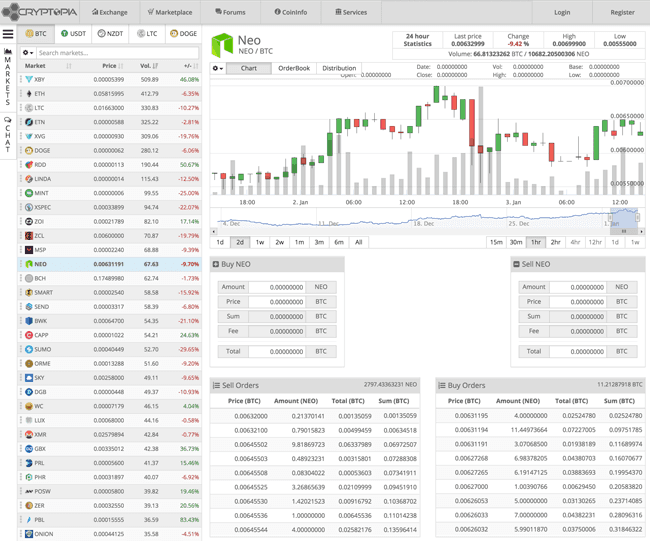Screen dimensions: 650x541
Task: Click the BCH coin icon
Action: [x=29, y=278]
